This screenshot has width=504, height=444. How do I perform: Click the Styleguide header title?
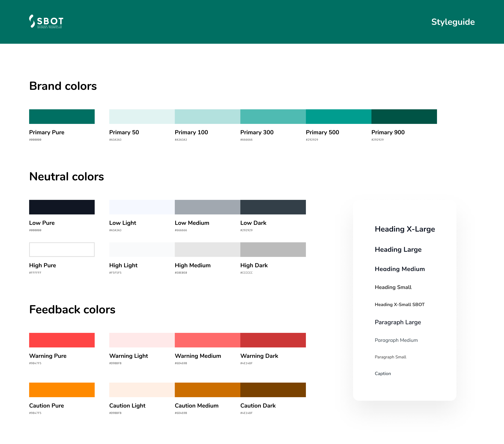click(453, 22)
